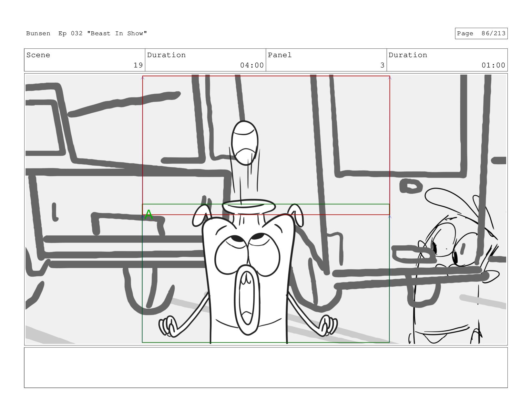The height and width of the screenshot is (412, 532).
Task: Click the panel number '3'
Action: click(382, 65)
